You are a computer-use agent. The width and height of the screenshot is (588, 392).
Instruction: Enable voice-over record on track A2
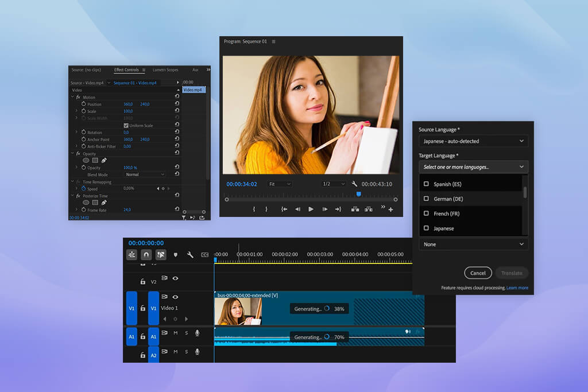tap(198, 351)
